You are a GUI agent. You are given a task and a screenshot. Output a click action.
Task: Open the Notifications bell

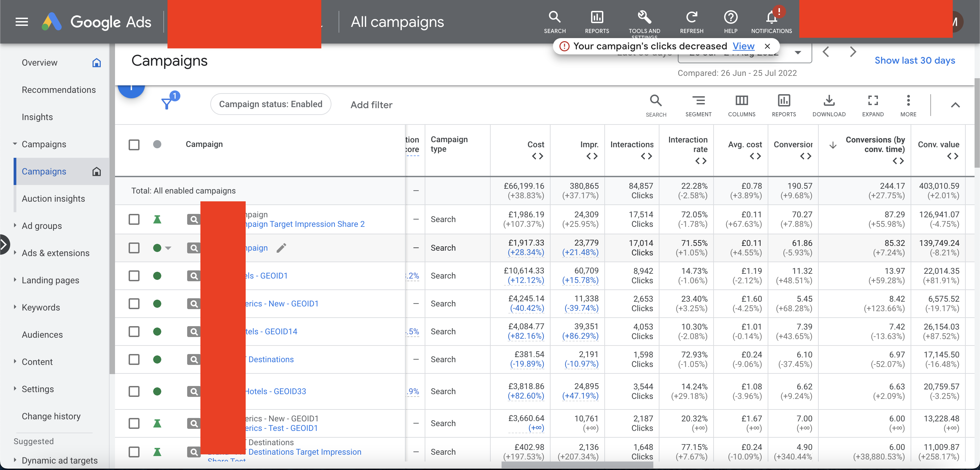pos(771,17)
